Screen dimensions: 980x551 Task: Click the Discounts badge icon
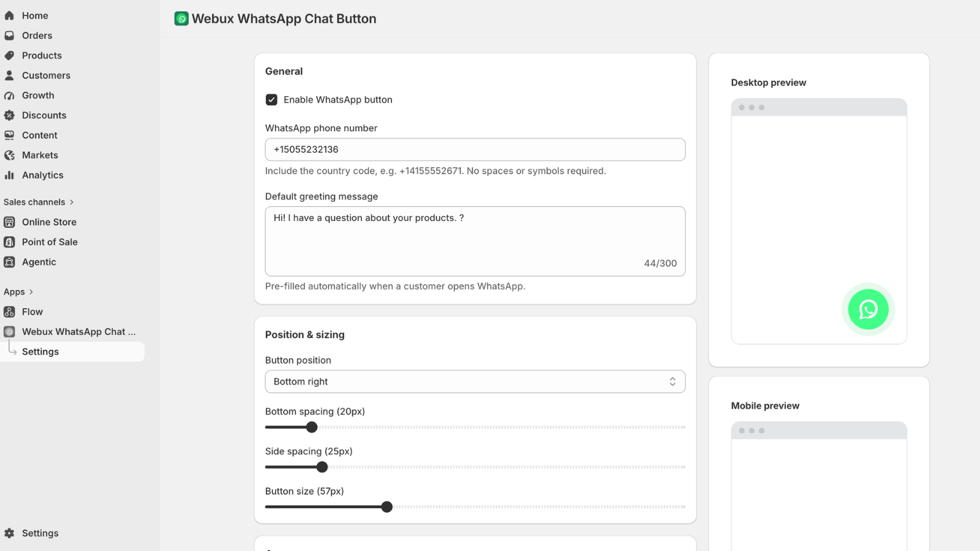click(x=9, y=115)
